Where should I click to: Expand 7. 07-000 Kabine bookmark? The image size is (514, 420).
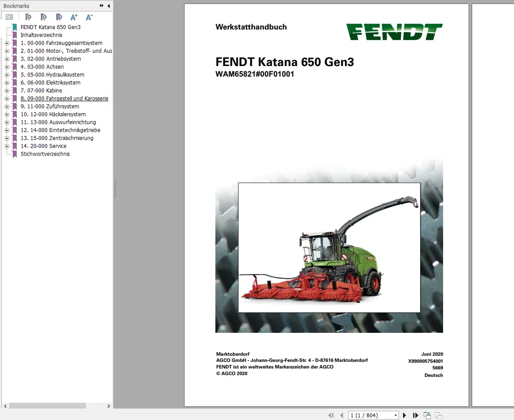tap(7, 91)
